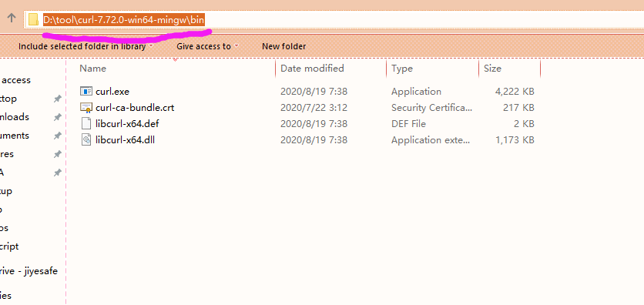Click the curl-ca-bundle.crt certificate icon

pyautogui.click(x=86, y=108)
